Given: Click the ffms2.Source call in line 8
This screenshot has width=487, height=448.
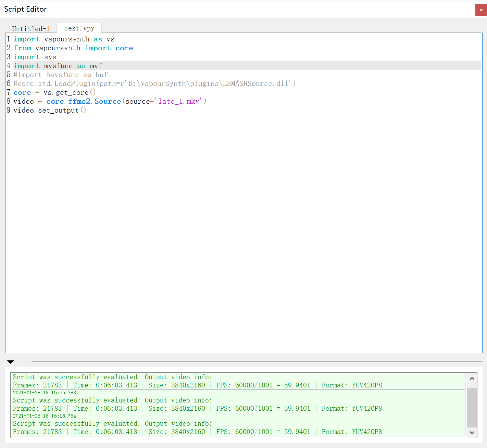Looking at the screenshot, I should (95, 101).
